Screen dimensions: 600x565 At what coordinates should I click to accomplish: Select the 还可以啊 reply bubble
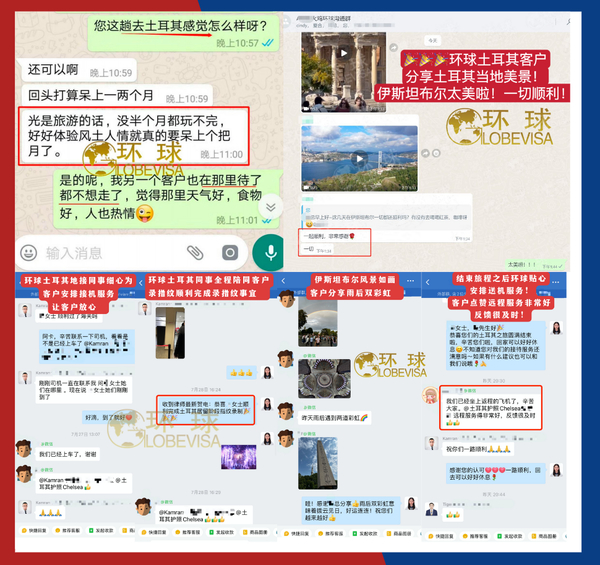[x=79, y=70]
